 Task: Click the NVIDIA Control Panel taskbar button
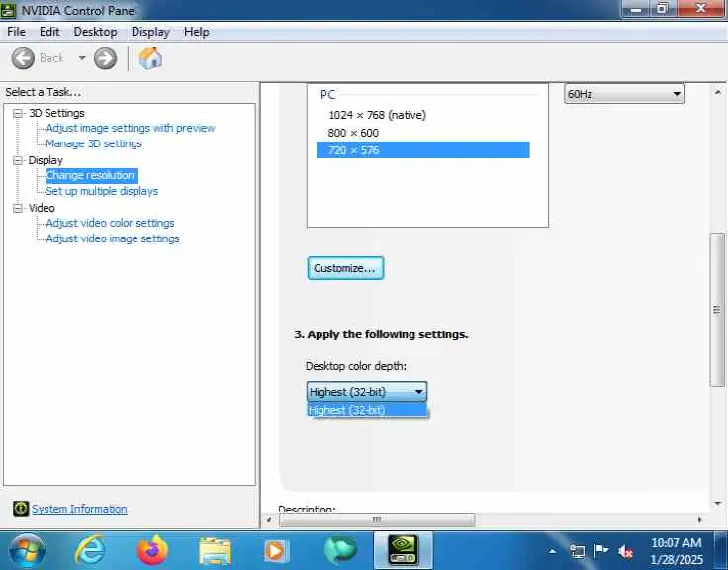[x=403, y=550]
